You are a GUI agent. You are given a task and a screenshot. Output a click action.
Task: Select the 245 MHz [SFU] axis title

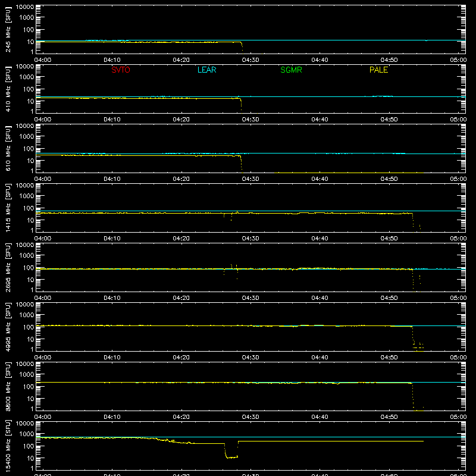[x=8, y=29]
